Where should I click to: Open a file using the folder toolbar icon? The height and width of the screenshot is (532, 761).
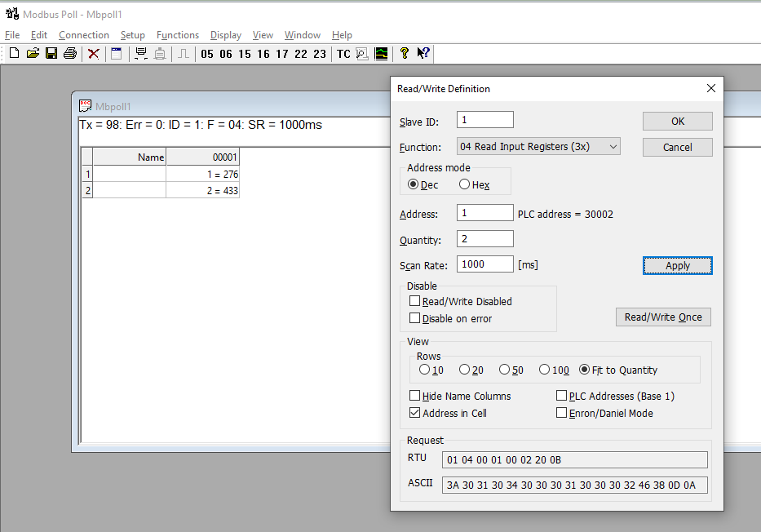33,53
